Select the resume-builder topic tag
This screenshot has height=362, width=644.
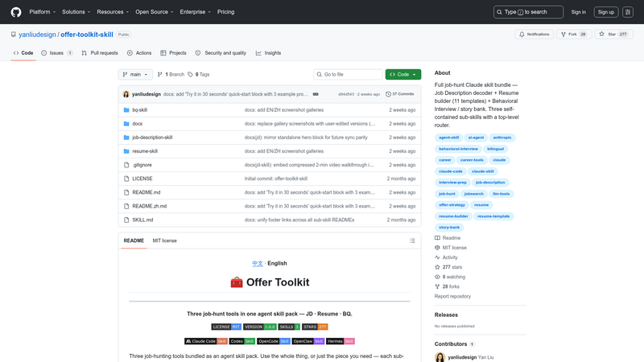click(453, 216)
